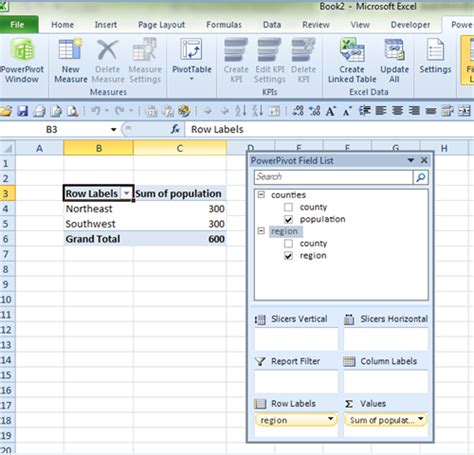Viewport: 474px width, 455px height.
Task: Create a New Measure
Action: point(71,61)
